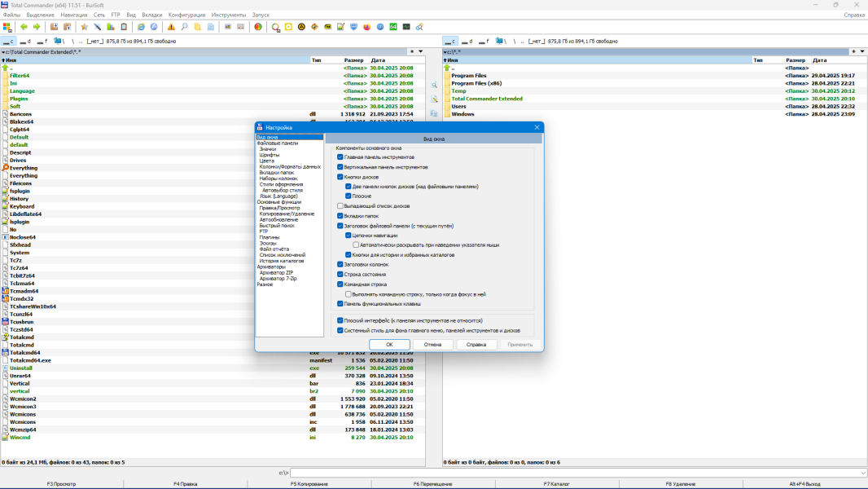This screenshot has width=868, height=489.
Task: Click the yellow star favorites icon
Action: (x=84, y=27)
